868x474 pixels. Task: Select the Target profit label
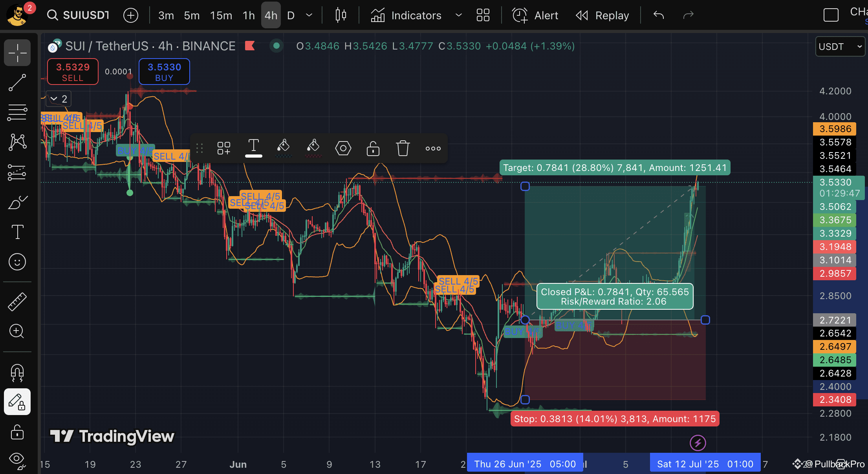[615, 168]
